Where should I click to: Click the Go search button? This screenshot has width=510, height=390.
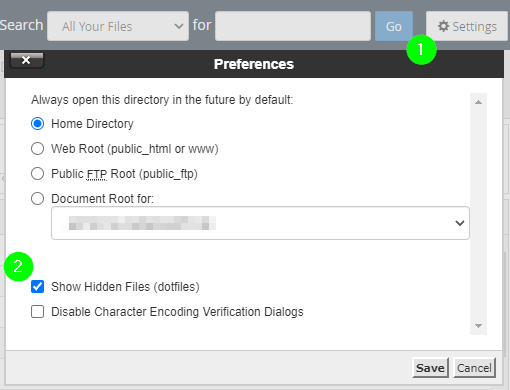[394, 26]
